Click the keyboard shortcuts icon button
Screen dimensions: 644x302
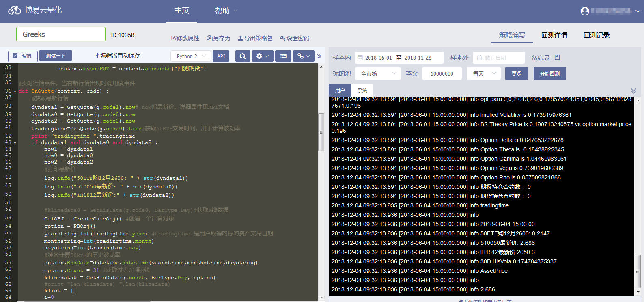(x=283, y=56)
